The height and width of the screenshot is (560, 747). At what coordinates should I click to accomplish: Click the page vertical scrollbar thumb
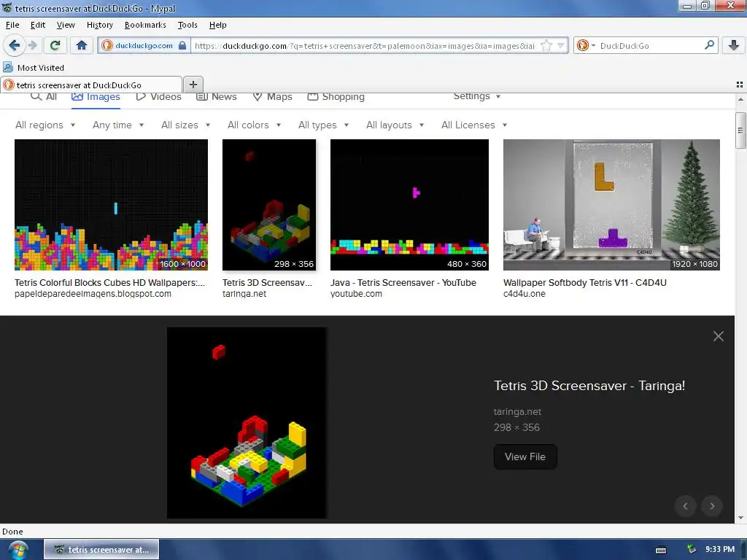click(740, 131)
